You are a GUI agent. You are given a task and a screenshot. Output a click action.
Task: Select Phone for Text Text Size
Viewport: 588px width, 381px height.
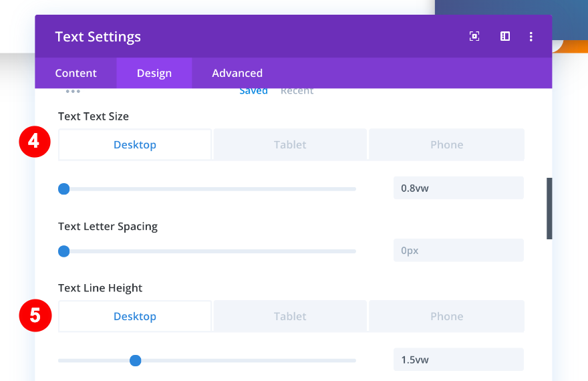(446, 145)
